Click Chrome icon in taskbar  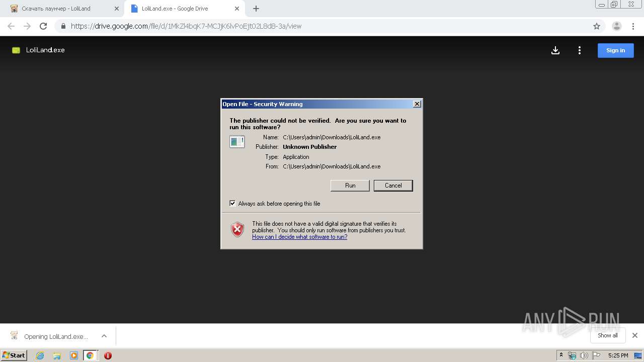[90, 355]
